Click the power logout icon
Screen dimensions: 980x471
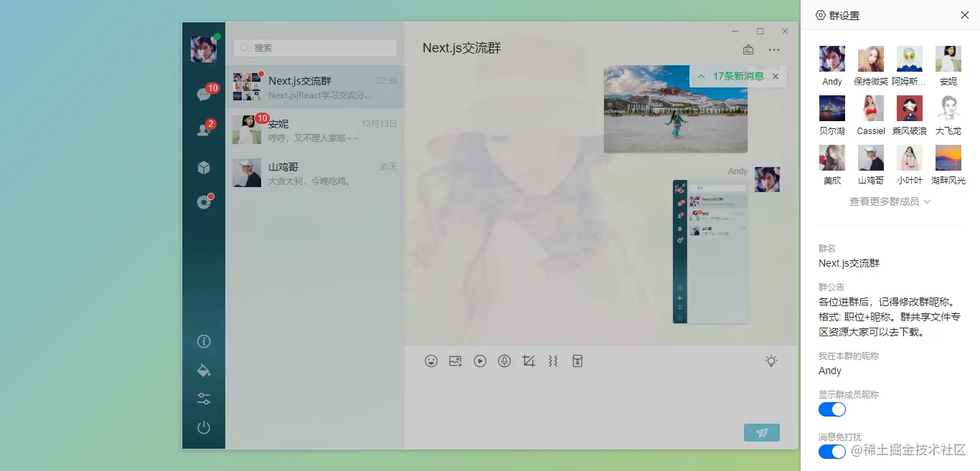pos(204,428)
